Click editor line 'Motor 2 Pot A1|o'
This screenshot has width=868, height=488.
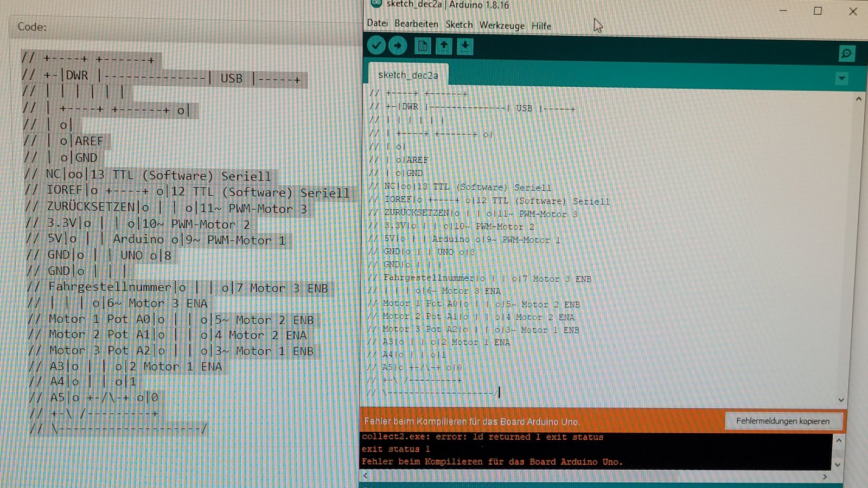click(x=471, y=317)
